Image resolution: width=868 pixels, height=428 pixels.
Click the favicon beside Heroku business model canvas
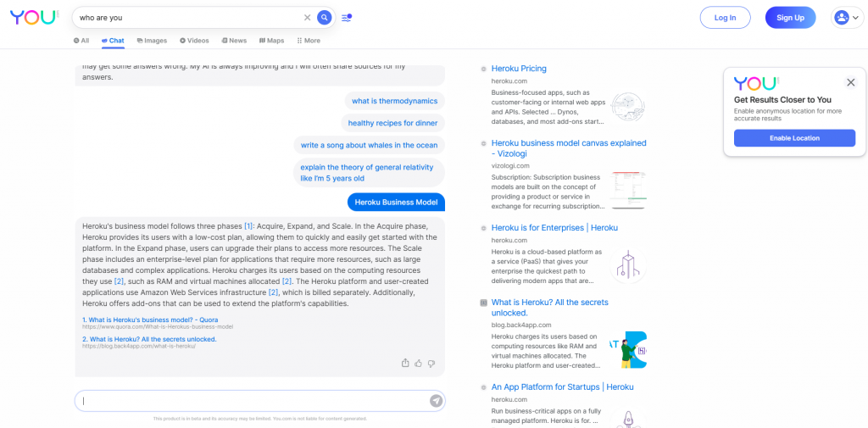(483, 143)
